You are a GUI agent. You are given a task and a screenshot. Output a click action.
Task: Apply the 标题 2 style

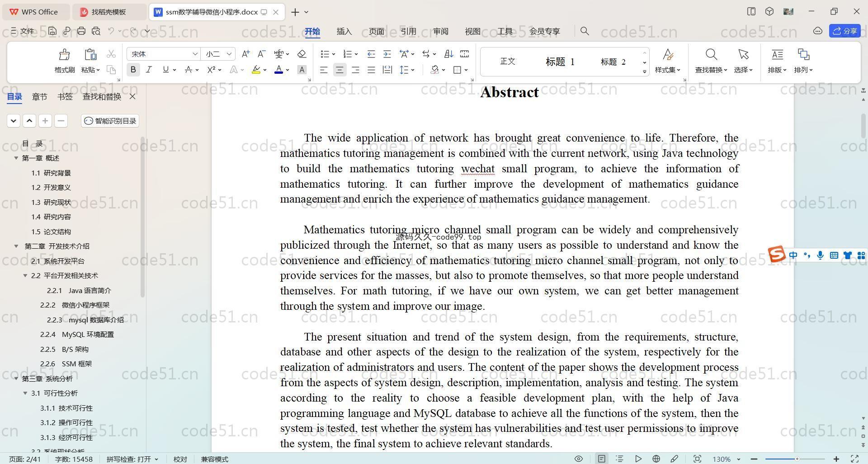[x=613, y=62]
